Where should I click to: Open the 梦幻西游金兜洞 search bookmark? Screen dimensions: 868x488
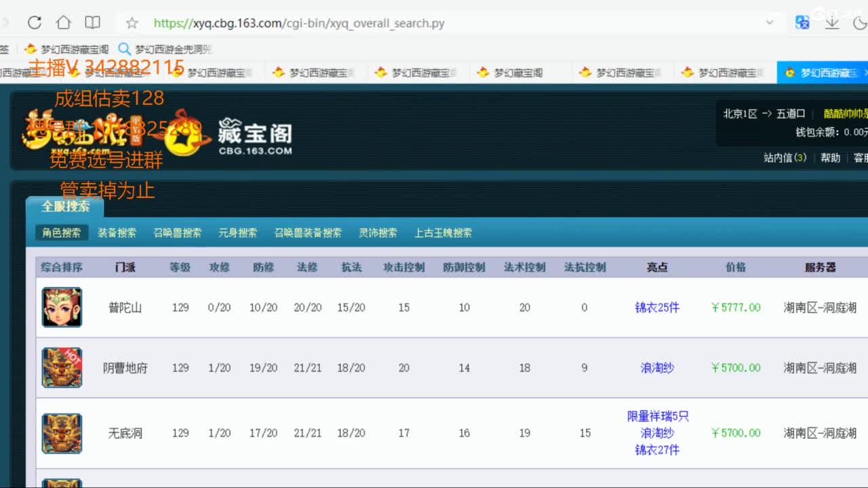point(165,49)
